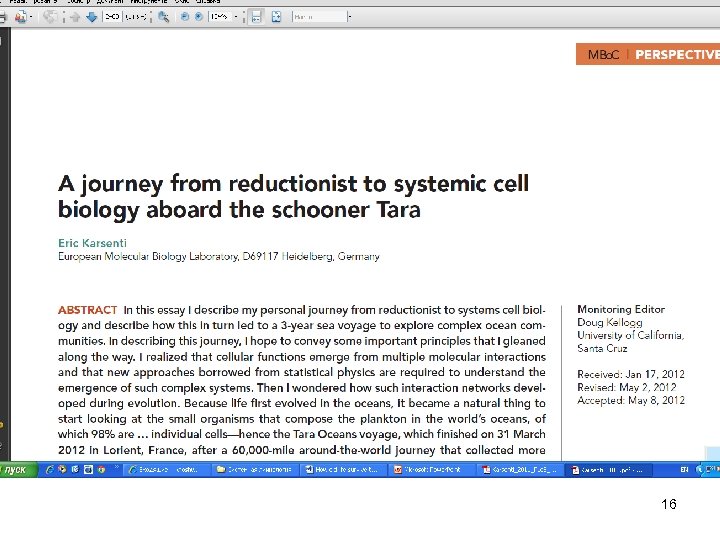
Task: Click the zoom out minus button
Action: click(x=185, y=17)
